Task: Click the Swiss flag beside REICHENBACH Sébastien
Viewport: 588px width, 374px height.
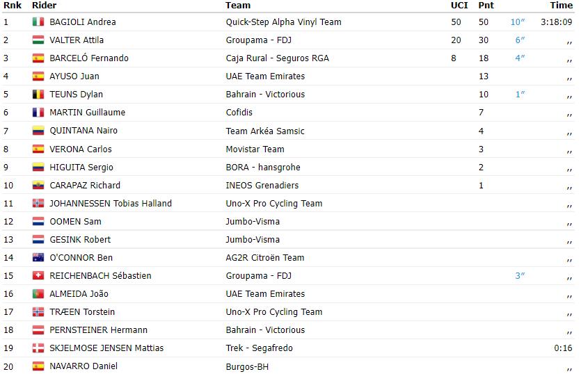Action: [38, 275]
